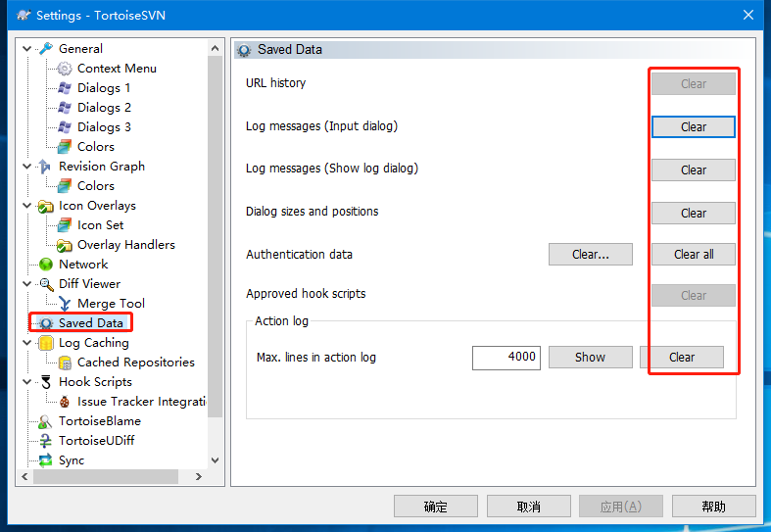Click the Context Menu gear icon
This screenshot has height=532, width=771.
65,69
